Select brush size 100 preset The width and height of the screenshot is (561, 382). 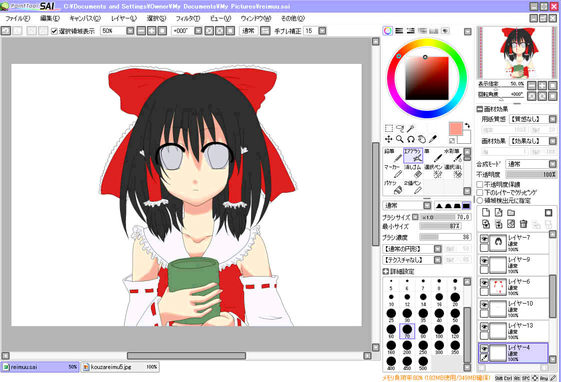click(x=439, y=331)
